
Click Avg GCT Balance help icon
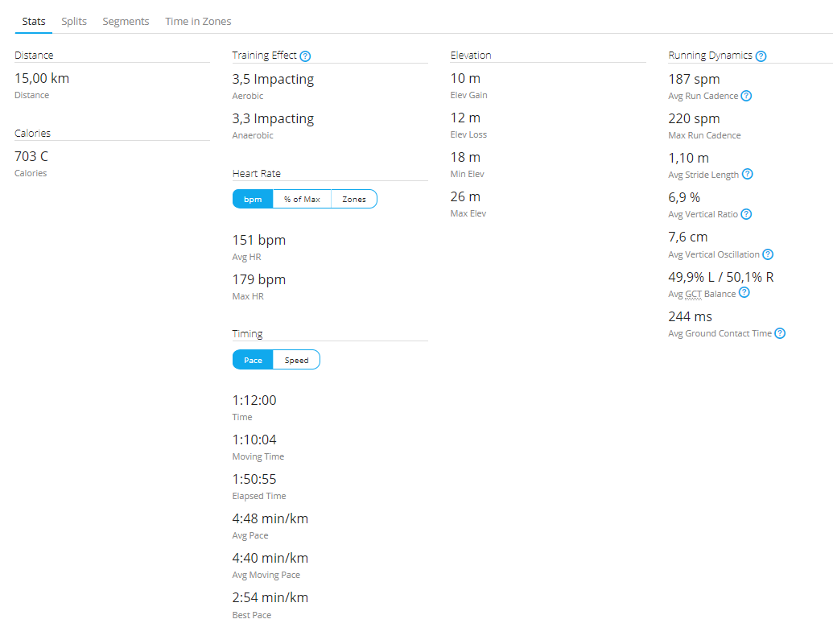pos(744,293)
